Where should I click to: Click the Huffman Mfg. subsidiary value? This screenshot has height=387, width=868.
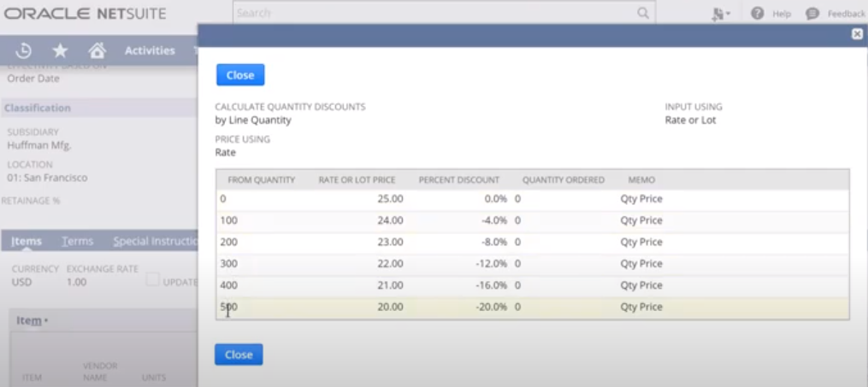point(39,145)
